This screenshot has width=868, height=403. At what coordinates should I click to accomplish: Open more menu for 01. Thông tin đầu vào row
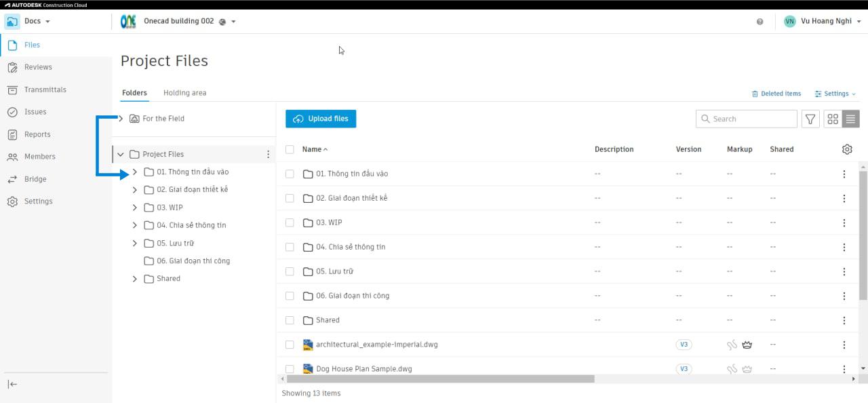point(844,174)
